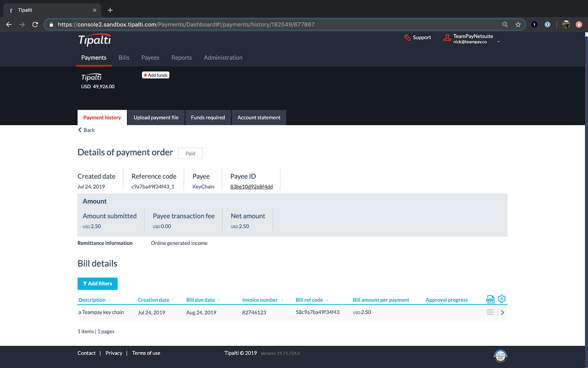Screen dimensions: 588x368
Task: Click the 1Password extension icon
Action: pyautogui.click(x=548, y=24)
